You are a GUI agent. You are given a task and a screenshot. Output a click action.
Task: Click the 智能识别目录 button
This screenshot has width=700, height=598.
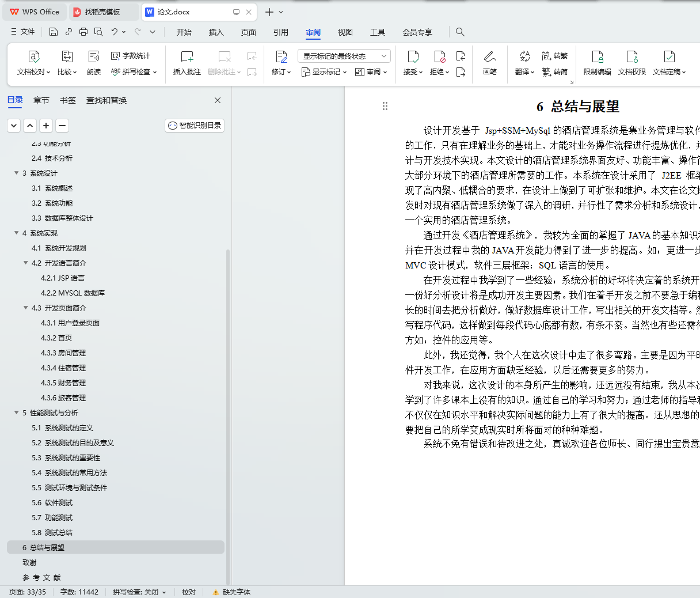195,126
